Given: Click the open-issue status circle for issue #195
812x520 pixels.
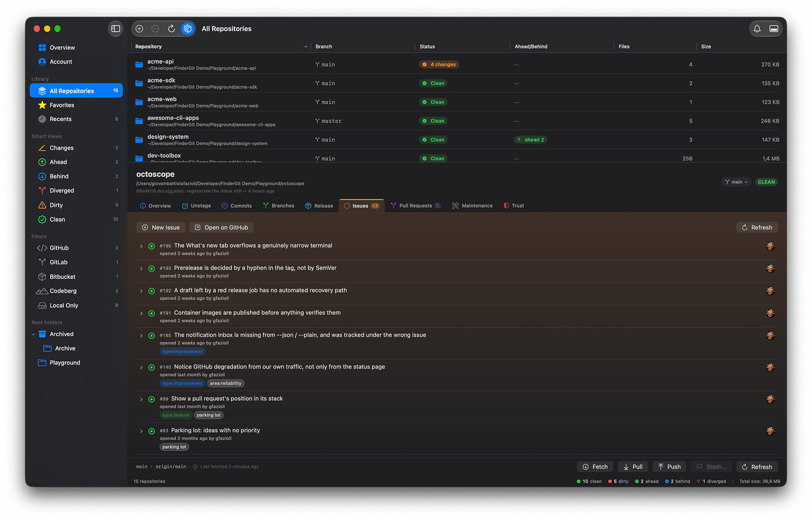Looking at the screenshot, I should click(x=151, y=246).
